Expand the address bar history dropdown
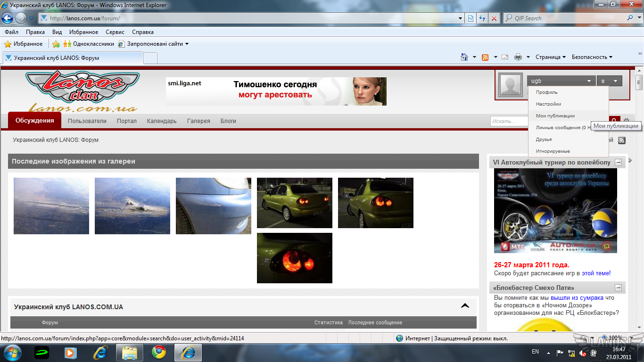644x362 pixels. click(461, 18)
